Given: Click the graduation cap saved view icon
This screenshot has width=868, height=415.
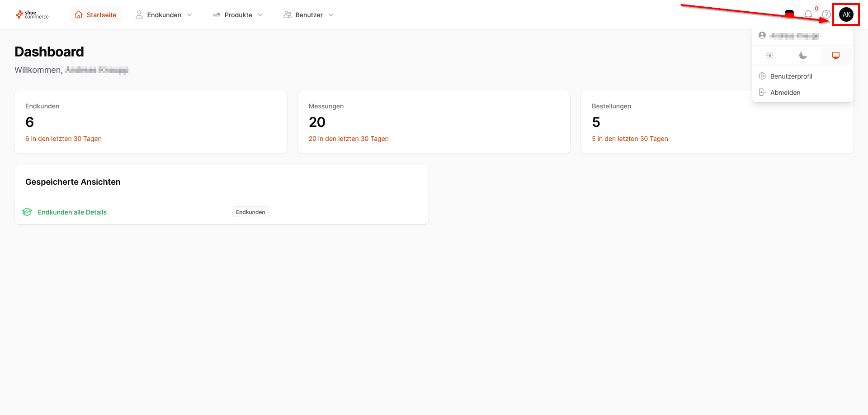Looking at the screenshot, I should click(27, 212).
